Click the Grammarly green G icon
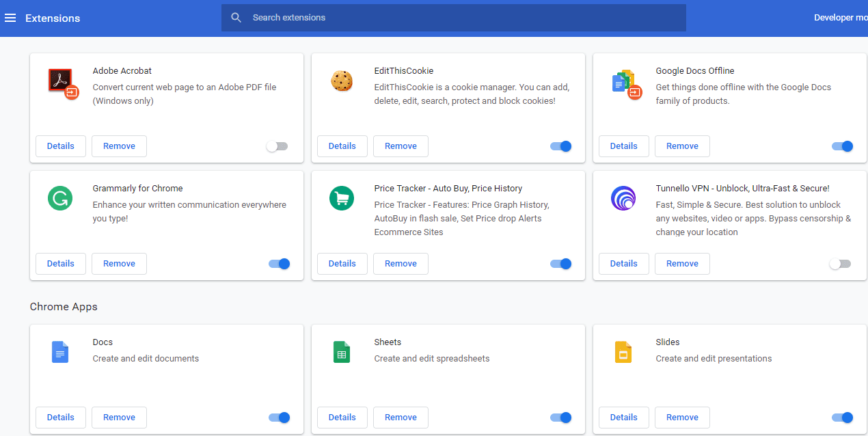This screenshot has height=436, width=868. tap(60, 199)
